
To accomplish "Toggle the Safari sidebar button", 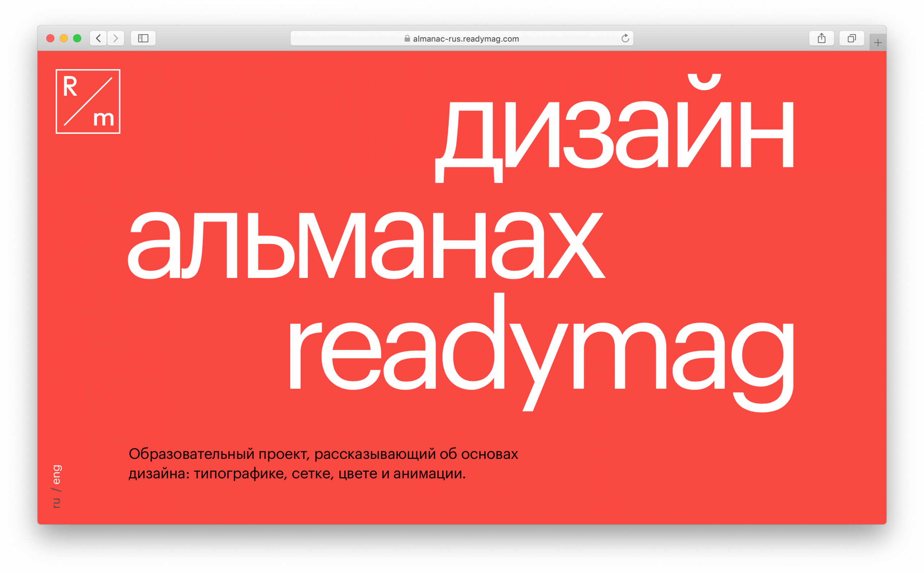I will (x=143, y=38).
